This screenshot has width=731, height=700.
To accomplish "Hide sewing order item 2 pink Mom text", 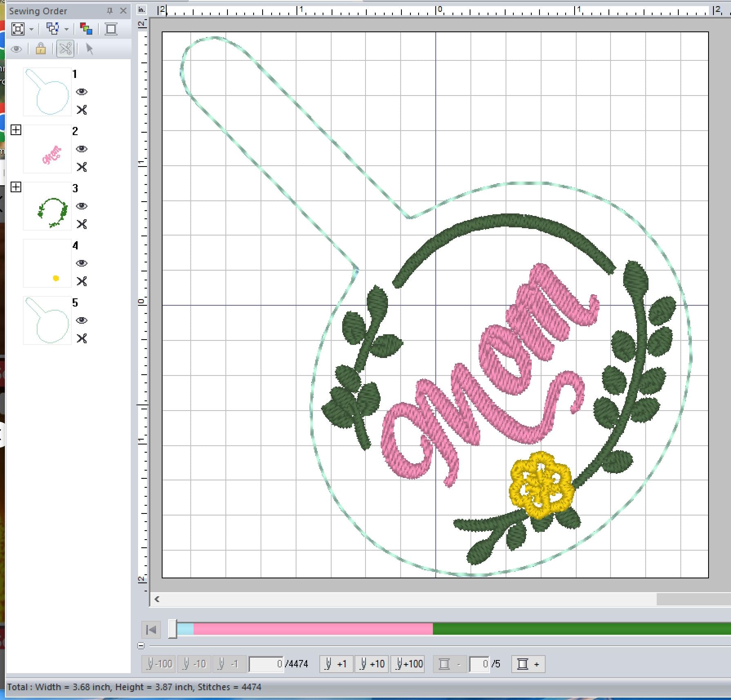I will click(x=82, y=149).
